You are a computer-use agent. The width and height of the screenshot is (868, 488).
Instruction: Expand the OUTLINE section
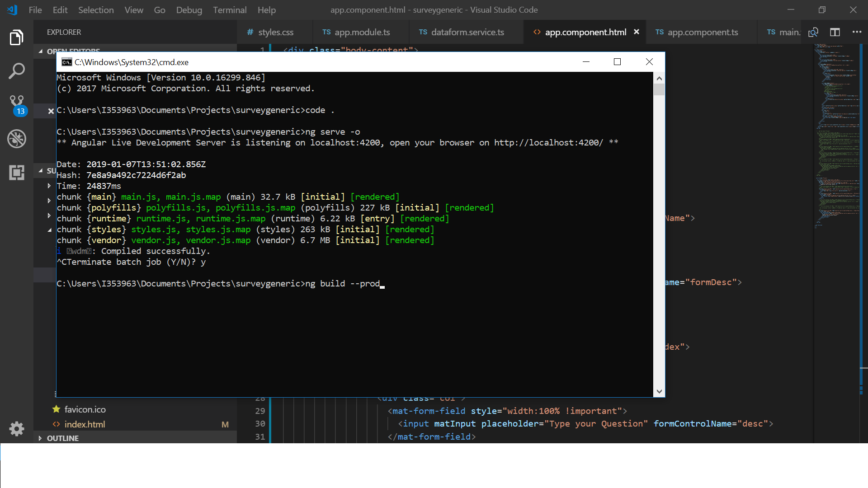pos(62,438)
